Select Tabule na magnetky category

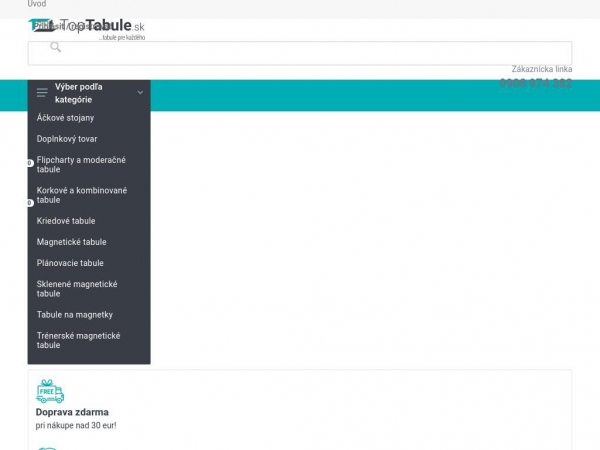[75, 314]
